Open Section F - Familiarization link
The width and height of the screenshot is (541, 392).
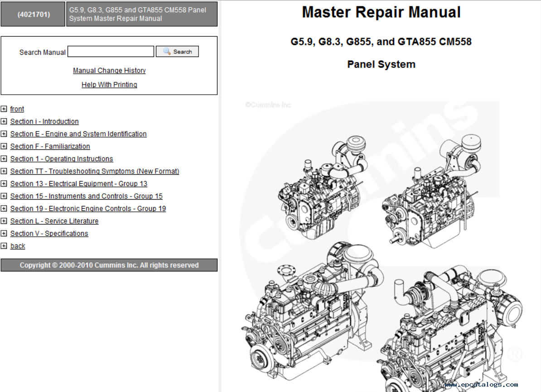(50, 146)
